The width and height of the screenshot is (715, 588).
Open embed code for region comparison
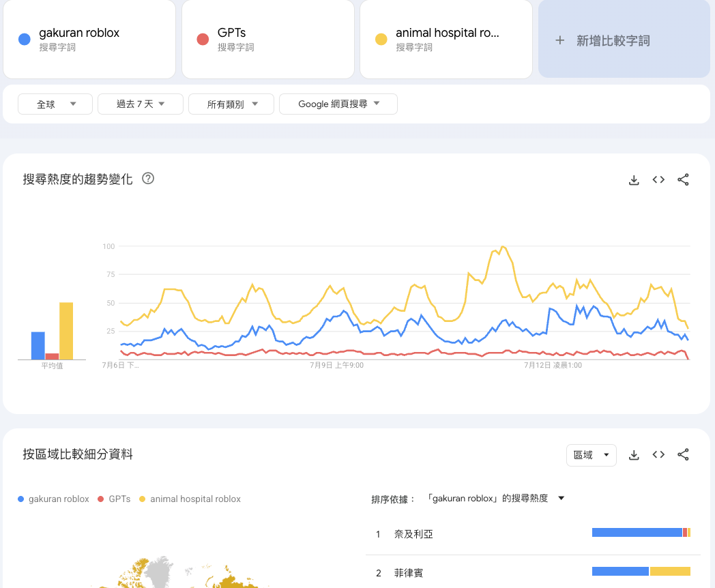658,454
